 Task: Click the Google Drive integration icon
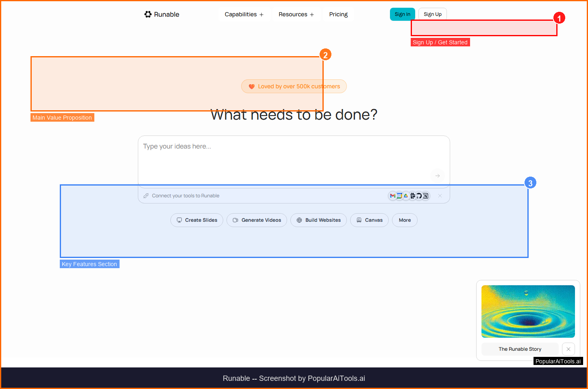406,196
